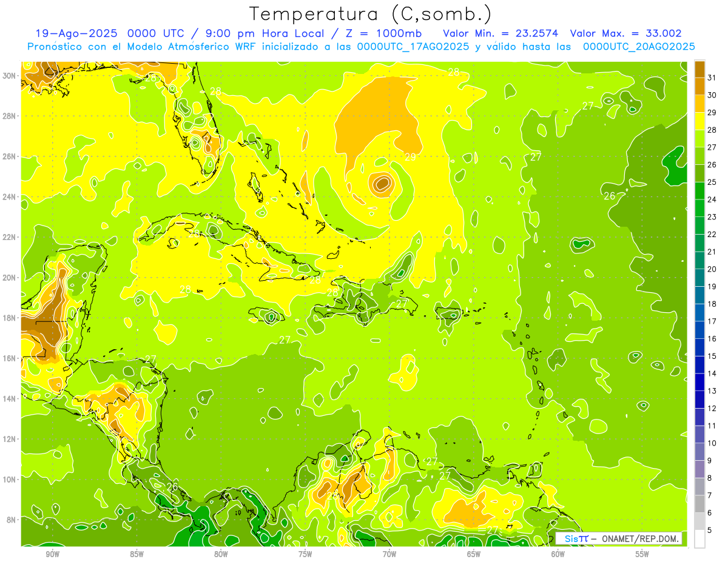728x562 pixels.
Task: Click the 8N latitude label
Action: (12, 520)
